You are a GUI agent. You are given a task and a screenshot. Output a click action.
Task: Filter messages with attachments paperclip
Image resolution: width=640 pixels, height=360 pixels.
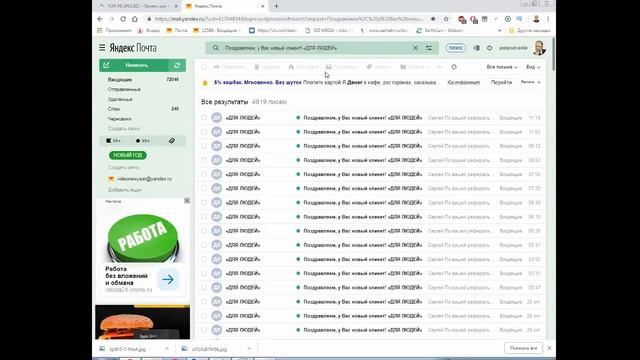(x=172, y=141)
